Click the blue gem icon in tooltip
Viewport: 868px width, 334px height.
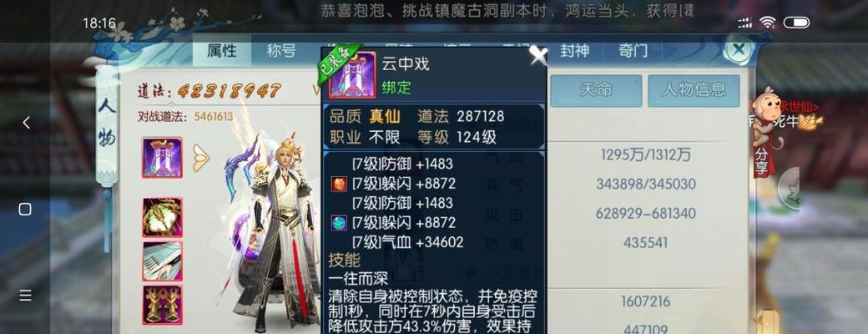pos(339,223)
